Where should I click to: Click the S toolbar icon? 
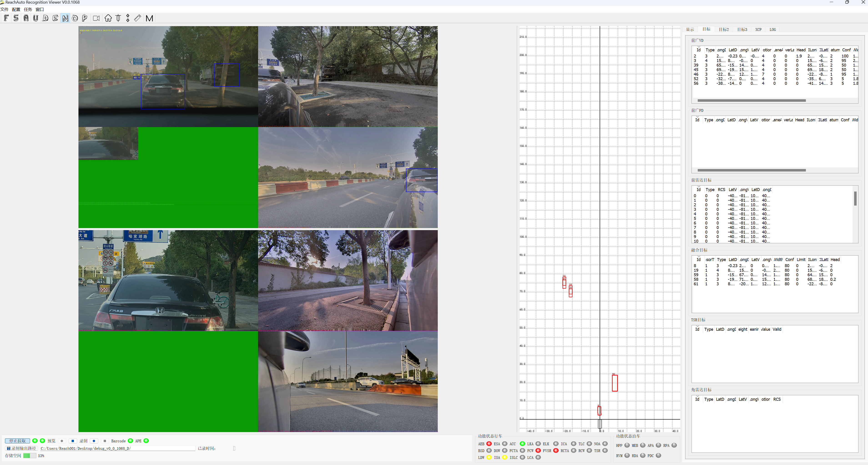click(x=16, y=18)
